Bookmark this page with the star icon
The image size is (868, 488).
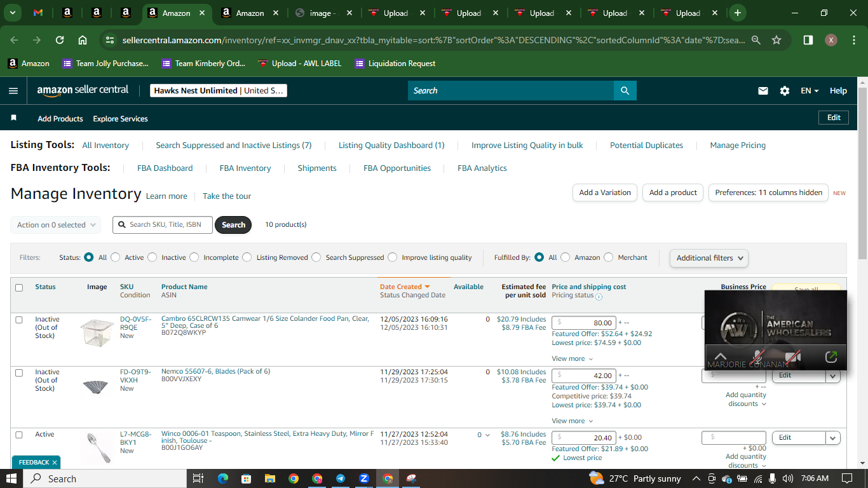click(776, 40)
